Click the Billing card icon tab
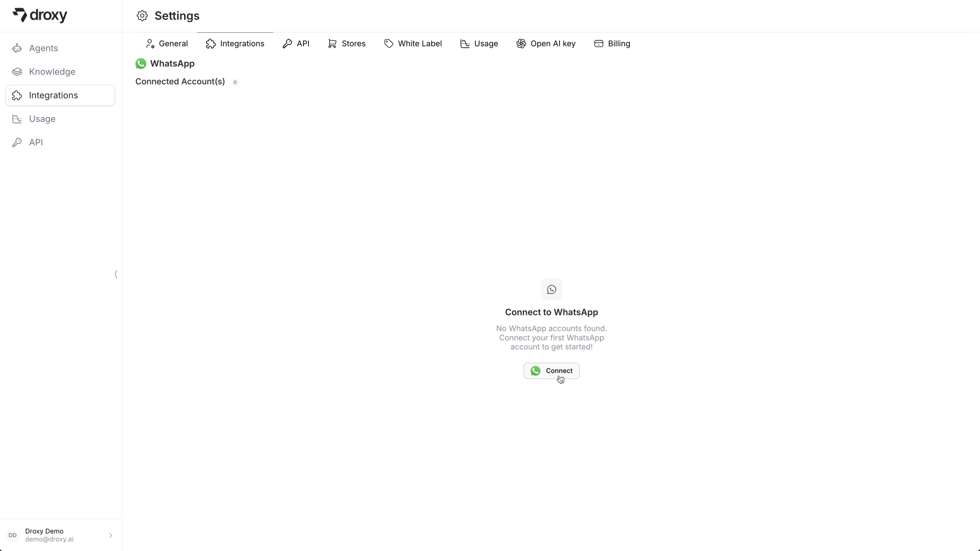 click(x=598, y=44)
